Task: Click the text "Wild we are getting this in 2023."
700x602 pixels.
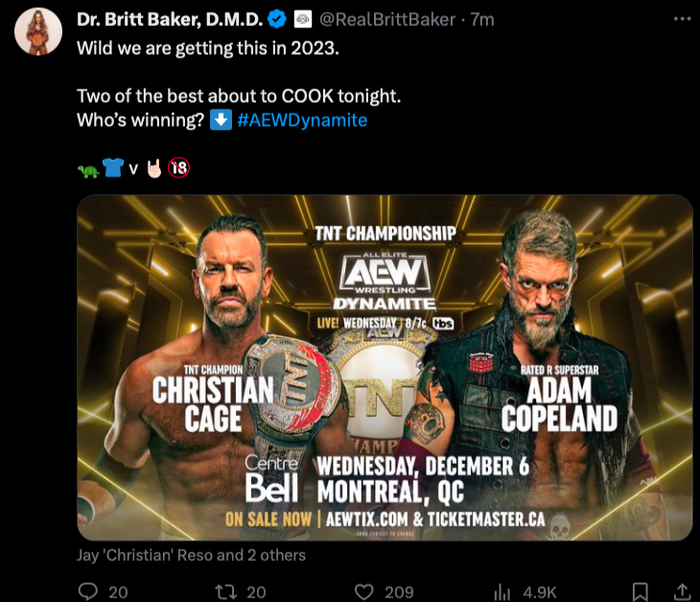Action: (207, 47)
